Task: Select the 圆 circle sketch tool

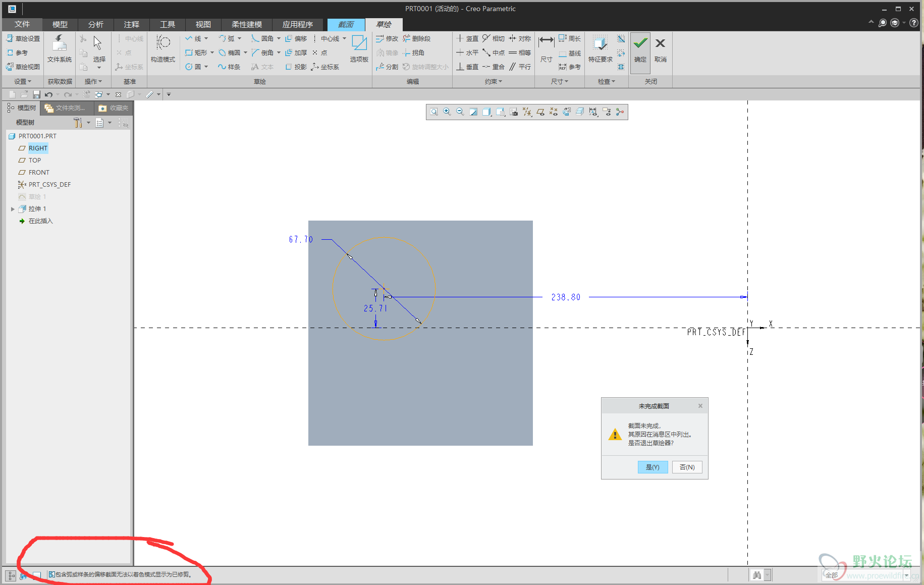Action: click(x=193, y=67)
